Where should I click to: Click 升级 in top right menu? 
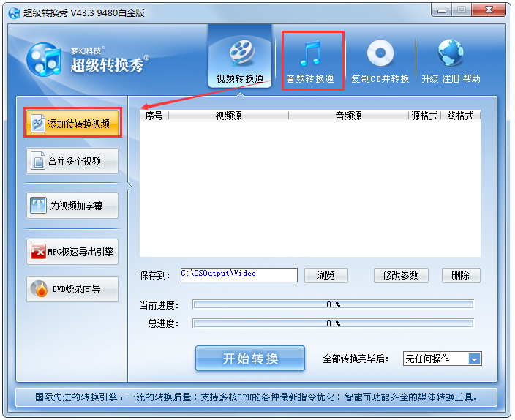pos(429,79)
